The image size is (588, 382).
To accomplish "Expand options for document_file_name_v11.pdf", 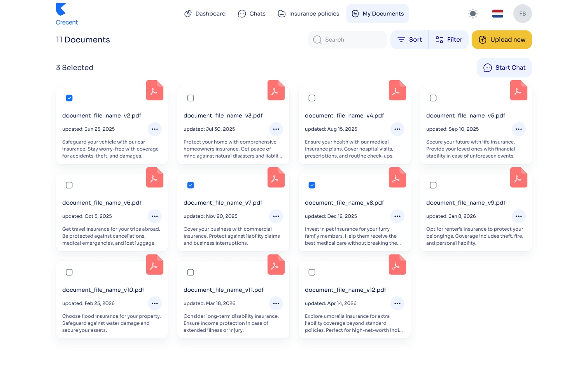I will point(276,303).
